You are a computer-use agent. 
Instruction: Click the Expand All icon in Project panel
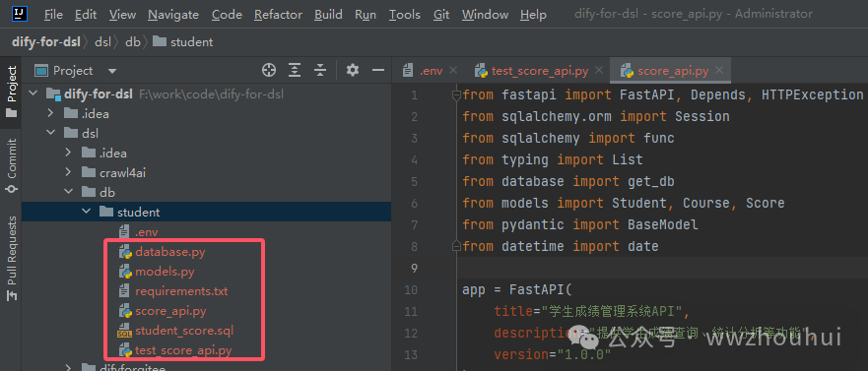pos(295,70)
